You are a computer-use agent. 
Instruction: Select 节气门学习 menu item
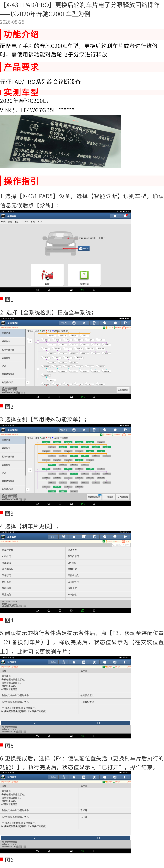point(99,556)
